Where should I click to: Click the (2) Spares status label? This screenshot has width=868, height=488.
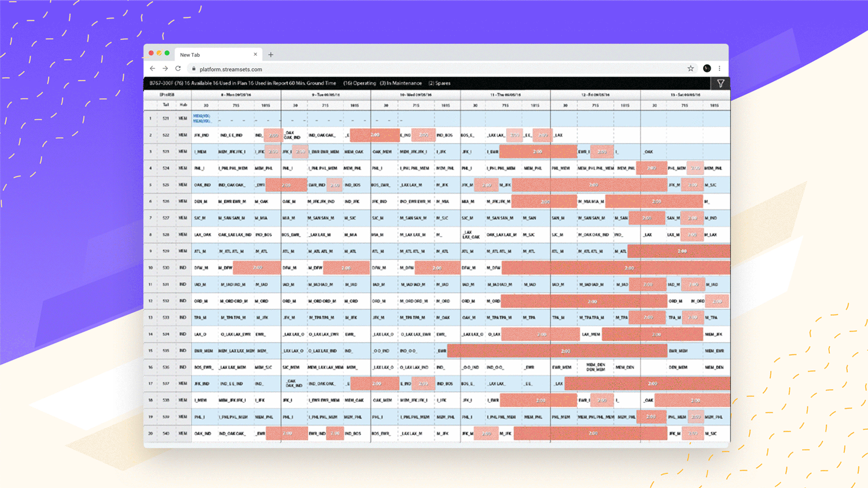click(x=439, y=83)
